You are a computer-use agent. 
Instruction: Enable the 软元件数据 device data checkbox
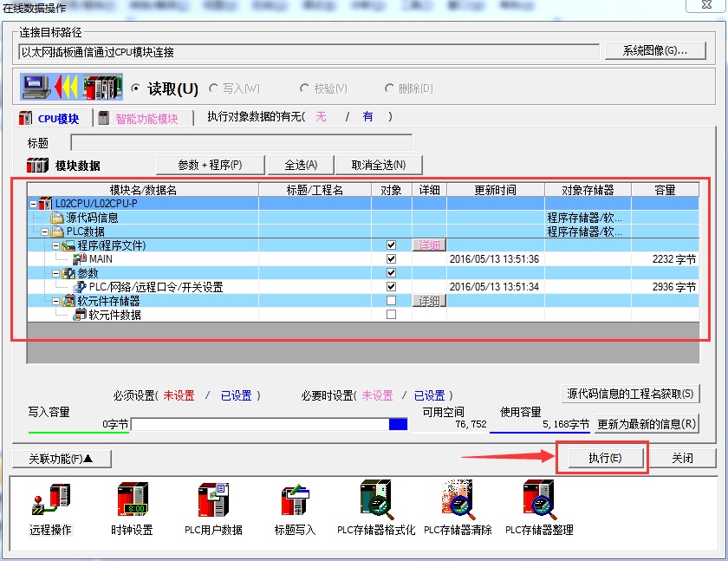(x=391, y=315)
